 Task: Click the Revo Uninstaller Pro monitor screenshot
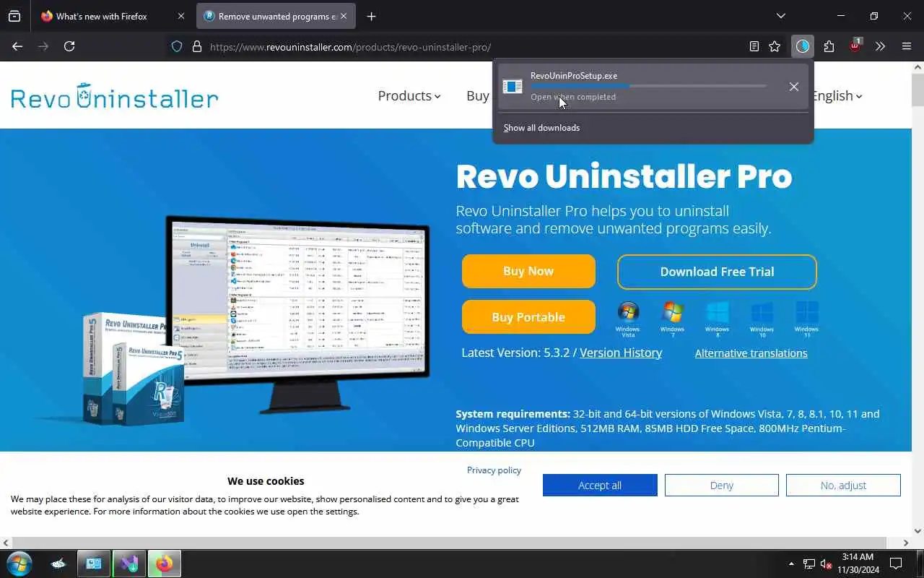(x=297, y=314)
